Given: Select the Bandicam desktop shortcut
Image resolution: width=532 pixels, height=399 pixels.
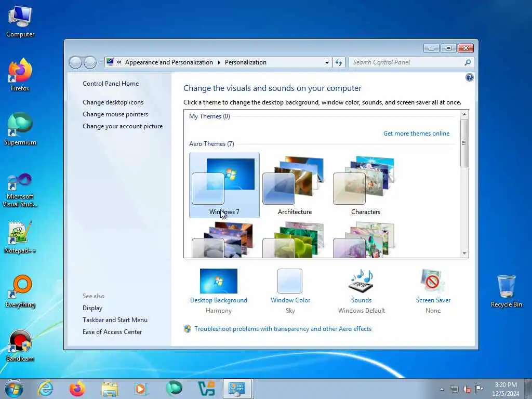Looking at the screenshot, I should 20,345.
